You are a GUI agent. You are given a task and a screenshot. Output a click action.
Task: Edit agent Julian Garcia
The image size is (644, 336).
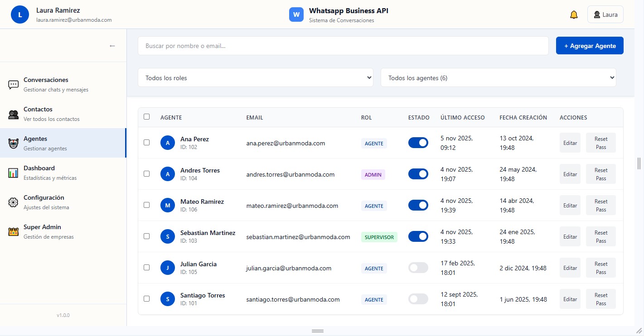pos(570,268)
